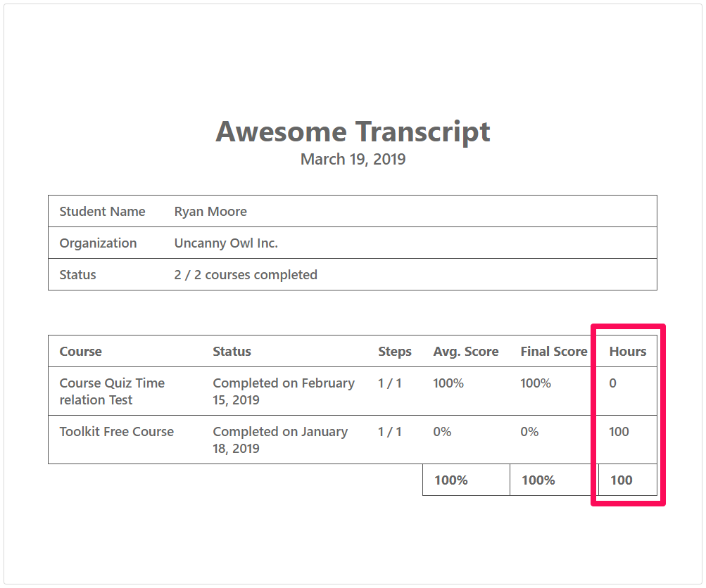
Task: Click the Avg. Score column header
Action: [465, 352]
